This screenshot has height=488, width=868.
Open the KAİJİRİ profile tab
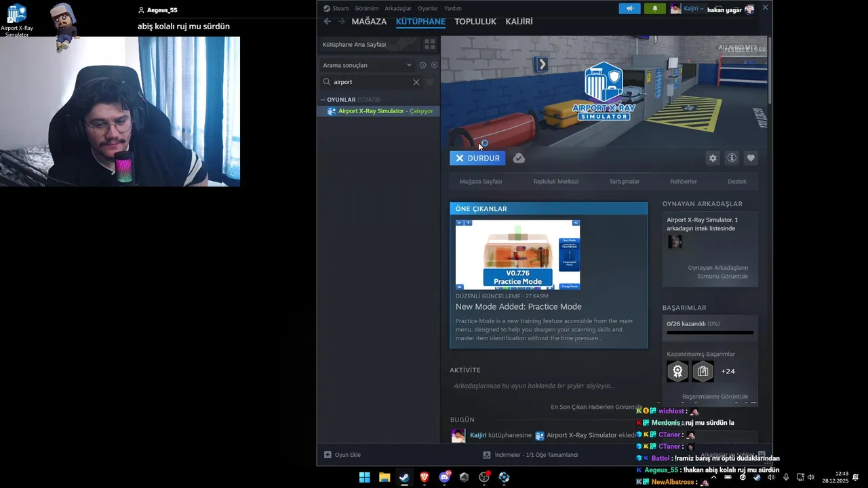point(519,22)
